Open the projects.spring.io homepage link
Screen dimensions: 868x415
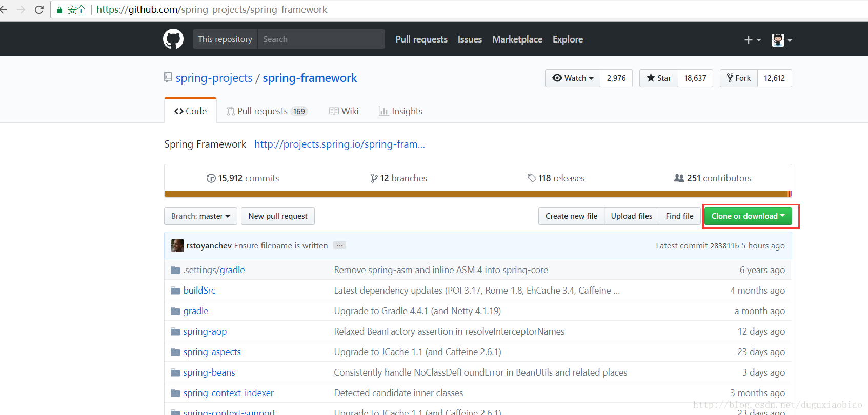[339, 144]
